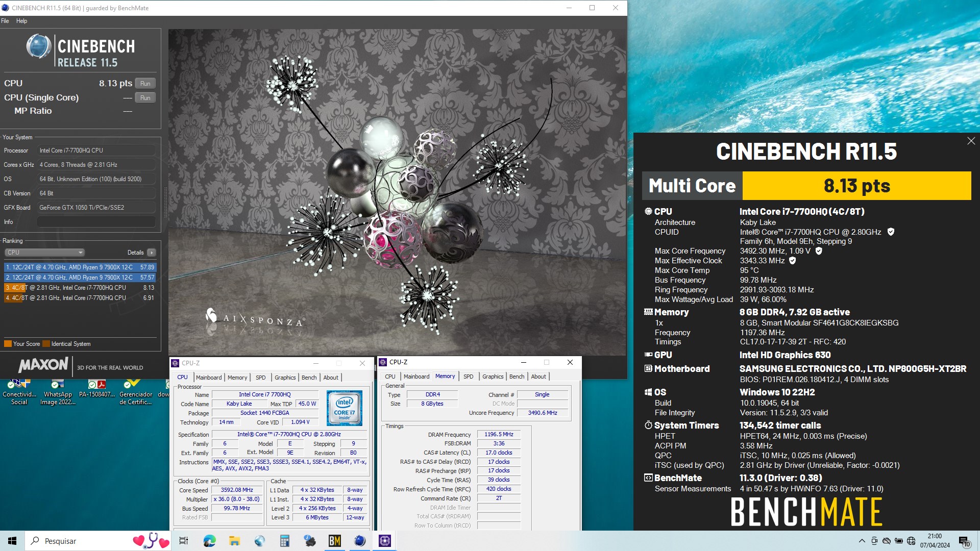Image resolution: width=980 pixels, height=551 pixels.
Task: Open Task View from the taskbar
Action: pyautogui.click(x=184, y=541)
